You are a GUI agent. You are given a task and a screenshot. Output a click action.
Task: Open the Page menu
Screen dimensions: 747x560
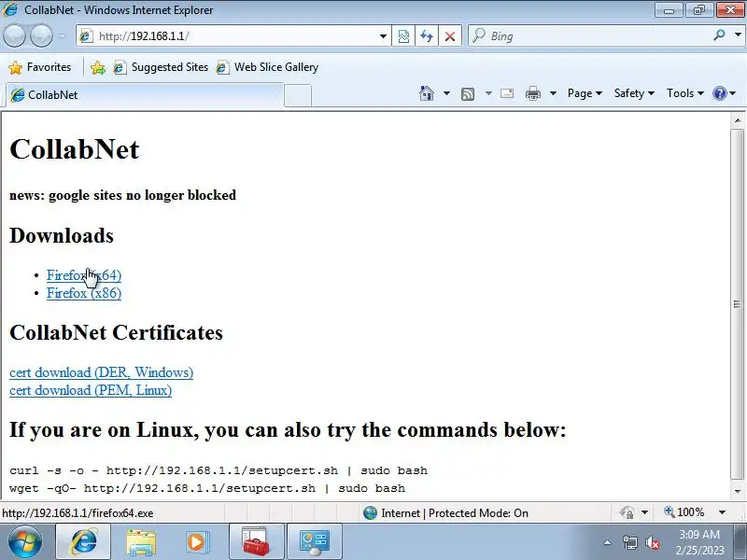(x=585, y=93)
